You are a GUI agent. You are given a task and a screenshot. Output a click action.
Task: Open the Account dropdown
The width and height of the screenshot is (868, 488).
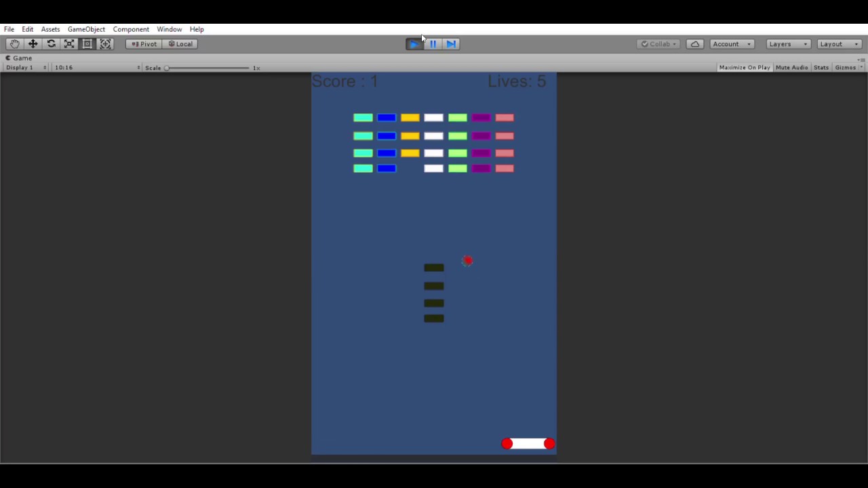[732, 44]
